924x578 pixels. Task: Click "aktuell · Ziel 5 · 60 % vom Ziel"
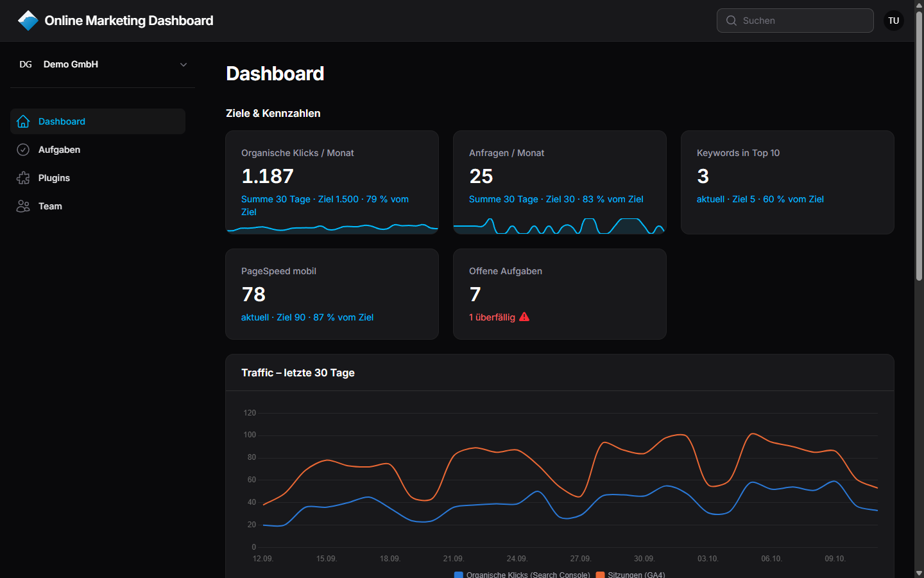(x=760, y=199)
